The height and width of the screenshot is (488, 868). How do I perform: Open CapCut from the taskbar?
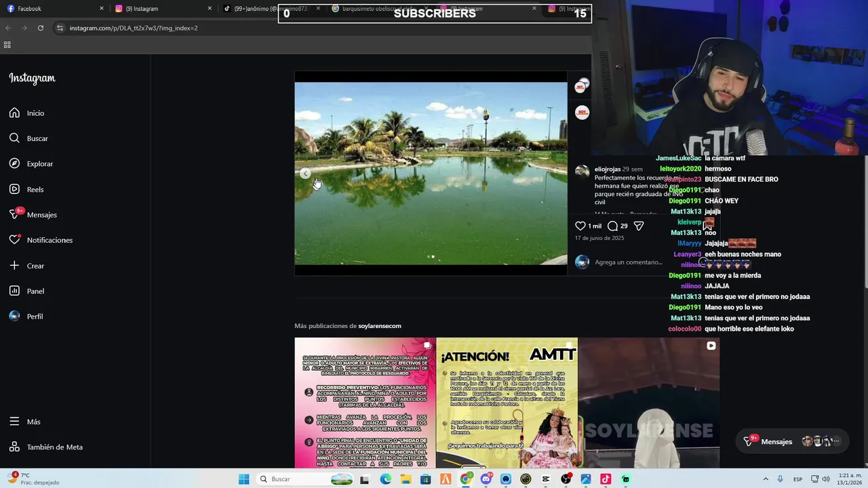(x=546, y=479)
